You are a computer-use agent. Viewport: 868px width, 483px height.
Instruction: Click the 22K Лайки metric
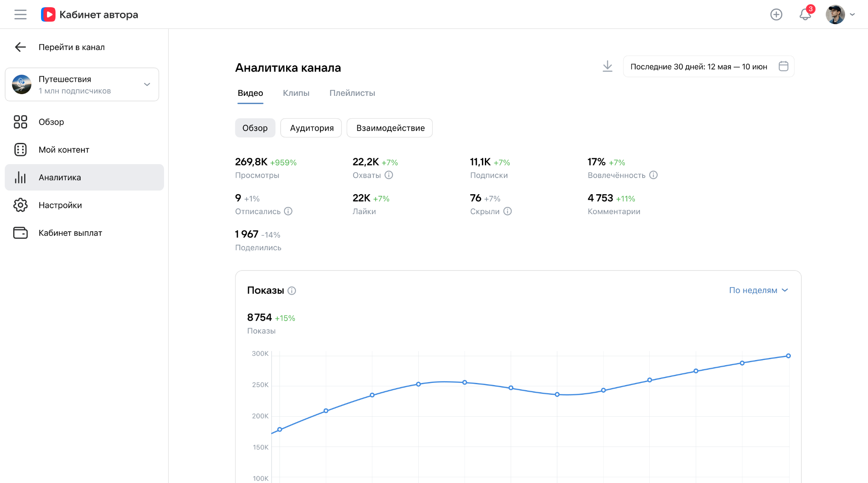pyautogui.click(x=371, y=204)
